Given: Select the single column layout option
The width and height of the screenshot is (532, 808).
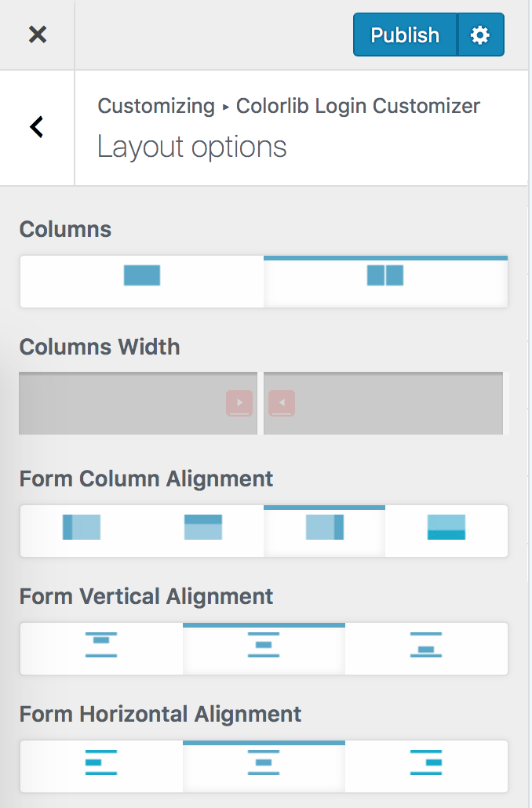Looking at the screenshot, I should tap(141, 281).
